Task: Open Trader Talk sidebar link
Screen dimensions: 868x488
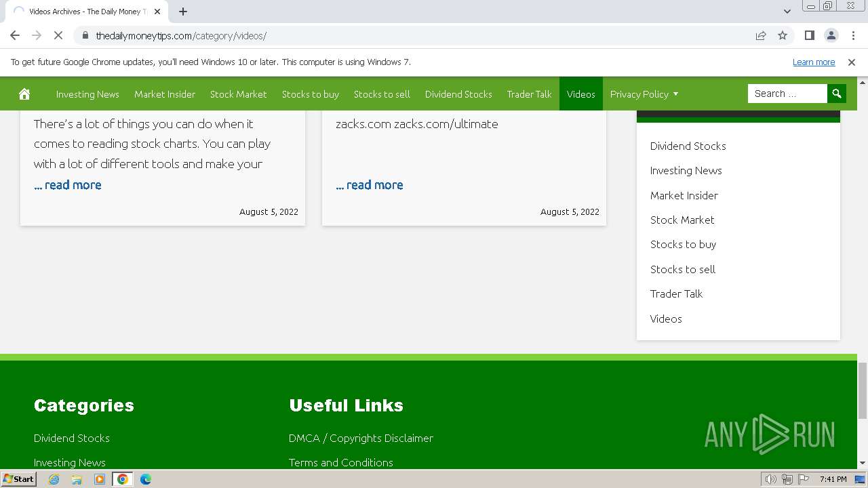Action: pyautogui.click(x=676, y=293)
